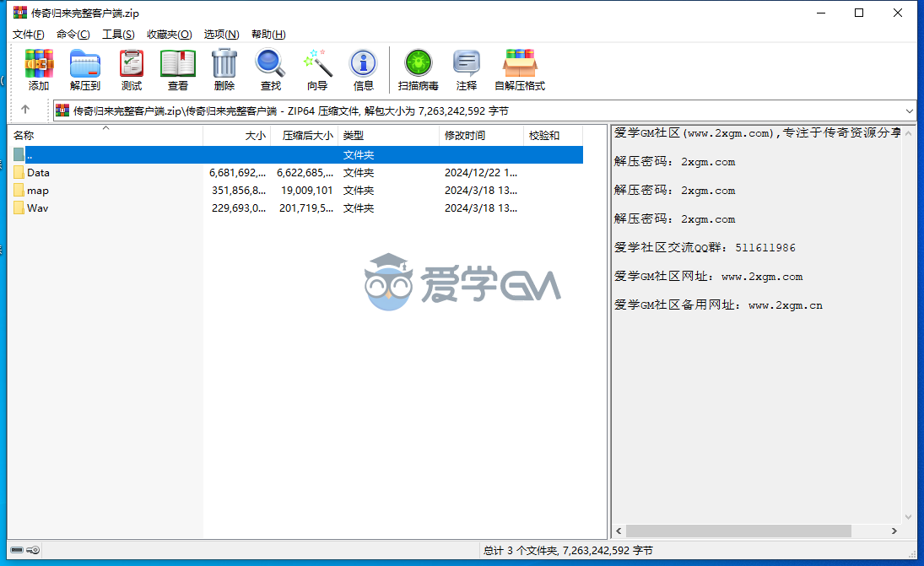This screenshot has height=566, width=924.
Task: Click the parent folder '..' icon
Action: tap(19, 155)
